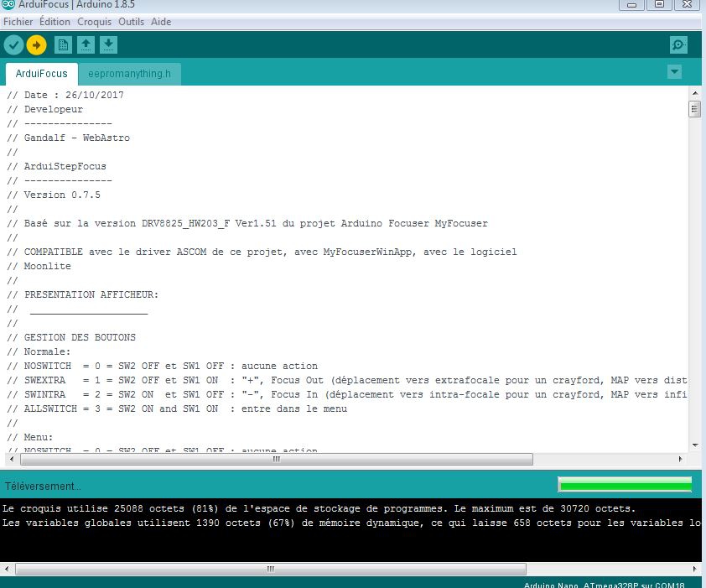This screenshot has width=706, height=588.
Task: Switch to the ArduiFocus tab
Action: [x=41, y=74]
